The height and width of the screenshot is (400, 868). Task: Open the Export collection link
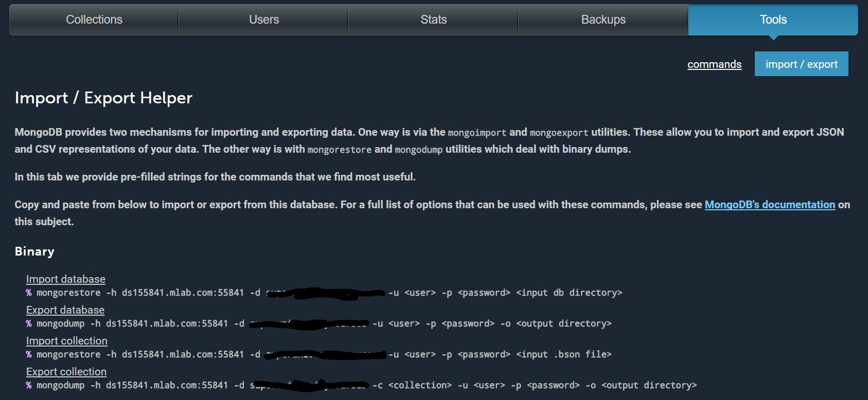[x=66, y=372]
